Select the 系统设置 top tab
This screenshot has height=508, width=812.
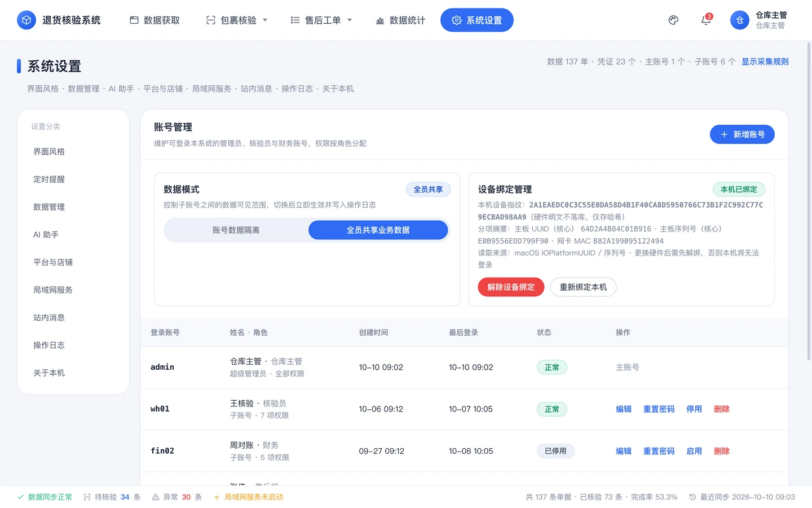[477, 20]
